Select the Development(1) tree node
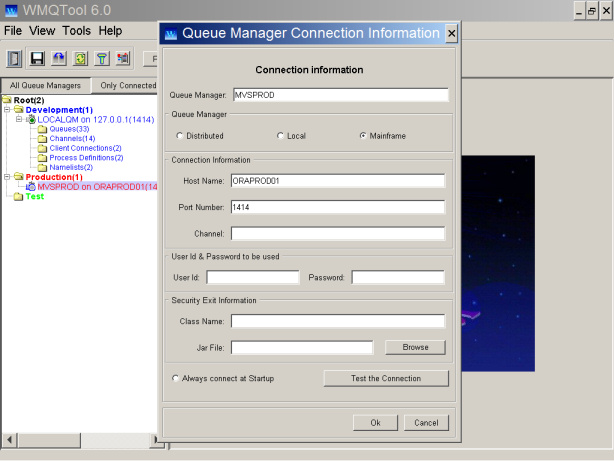Screen dimensions: 614x461 pyautogui.click(x=59, y=110)
